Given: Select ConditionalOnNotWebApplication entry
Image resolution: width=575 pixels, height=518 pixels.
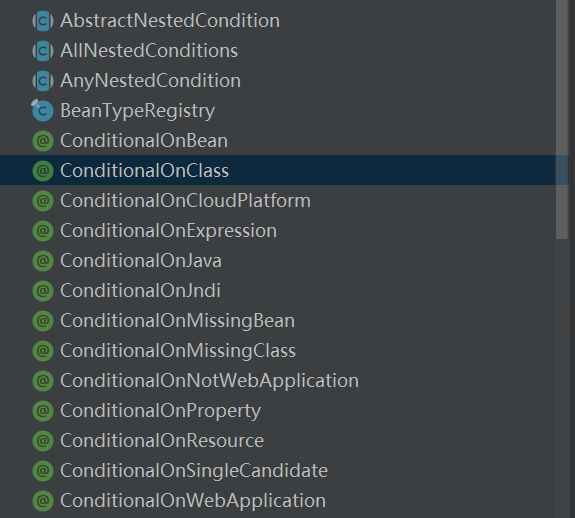Looking at the screenshot, I should pyautogui.click(x=209, y=381).
